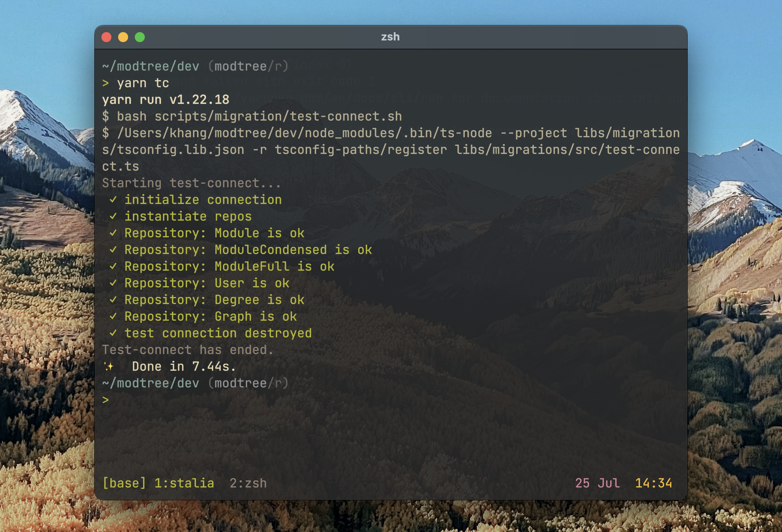Image resolution: width=782 pixels, height=532 pixels.
Task: Click 'Test-connect has ended.' line
Action: [188, 350]
